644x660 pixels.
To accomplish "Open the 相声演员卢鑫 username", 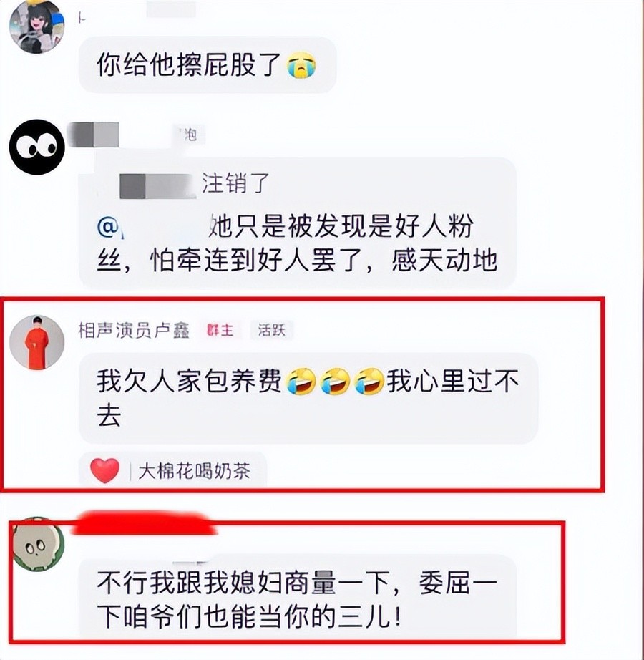I will tap(134, 331).
